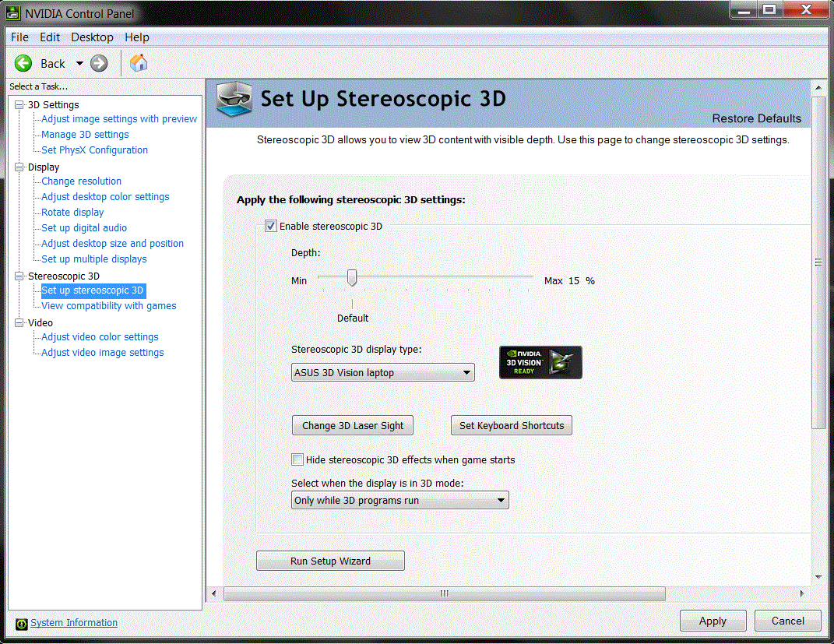This screenshot has height=644, width=834.
Task: Open Manage 3D settings
Action: click(85, 135)
